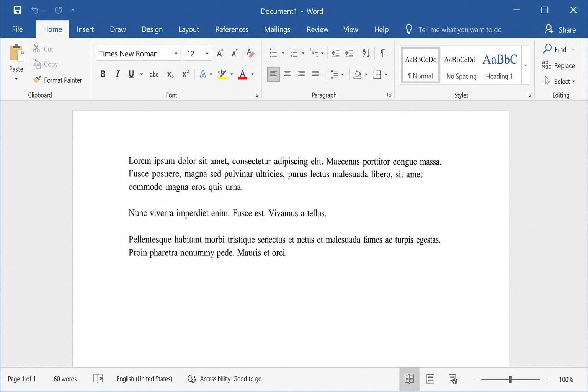Increase paragraph indent
Screen dimensions: 588x392
pyautogui.click(x=349, y=53)
